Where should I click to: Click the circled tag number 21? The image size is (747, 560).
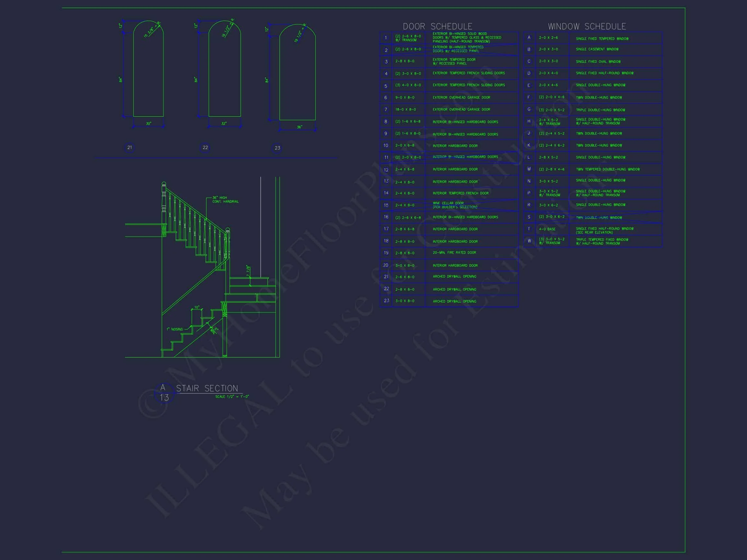[130, 147]
